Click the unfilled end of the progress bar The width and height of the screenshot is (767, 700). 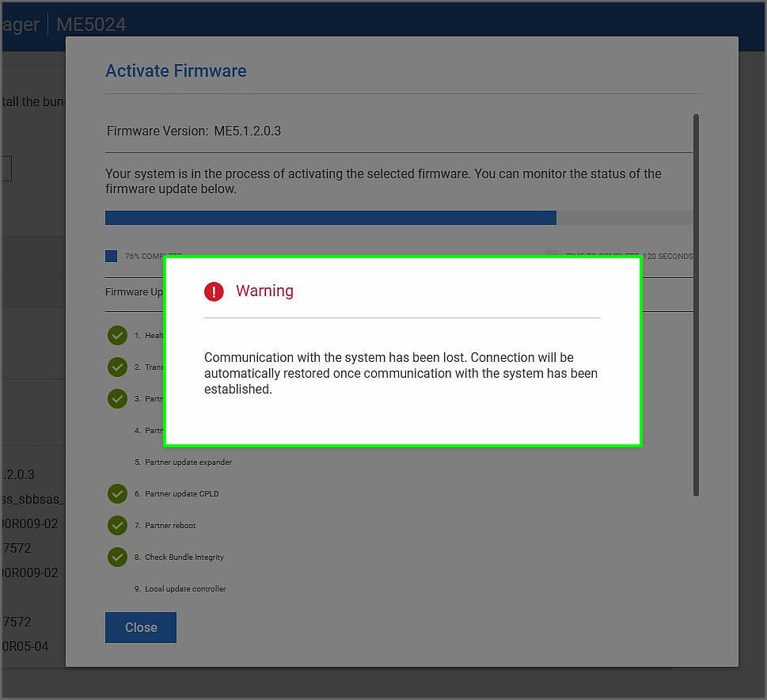[x=624, y=218]
